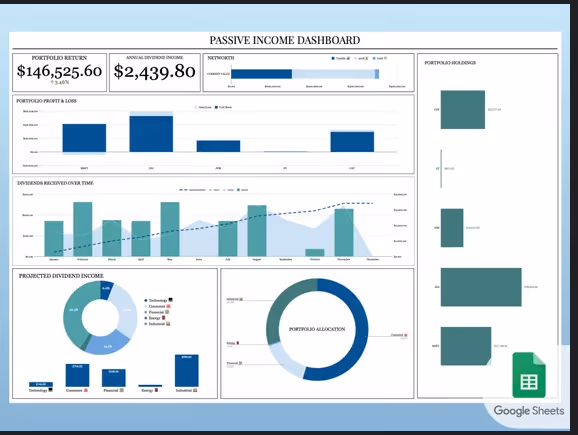
Task: Click the $146,525.60 portfolio return value
Action: click(x=59, y=71)
